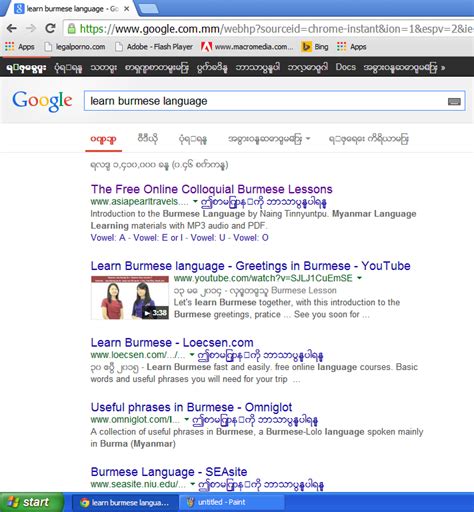Click the YouTube video thumbnail of two women
Viewport: 474px width, 512px height.
click(130, 297)
